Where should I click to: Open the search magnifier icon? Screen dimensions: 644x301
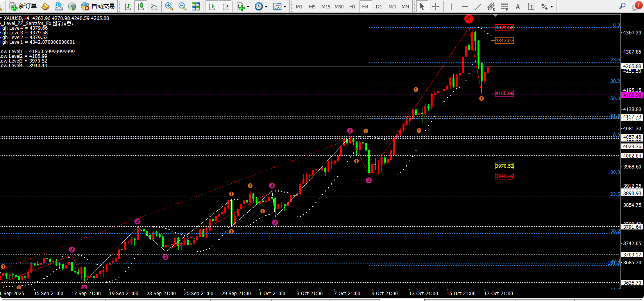[622, 6]
